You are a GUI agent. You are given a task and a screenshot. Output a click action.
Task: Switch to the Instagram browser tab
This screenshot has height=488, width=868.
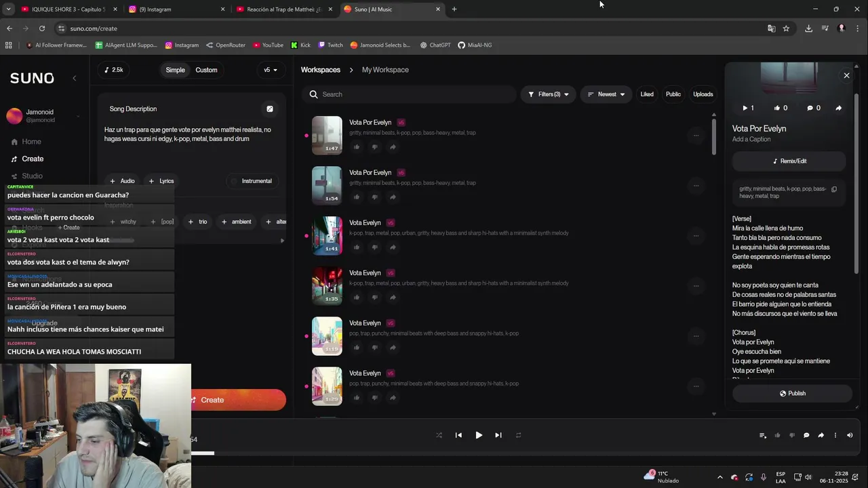176,9
